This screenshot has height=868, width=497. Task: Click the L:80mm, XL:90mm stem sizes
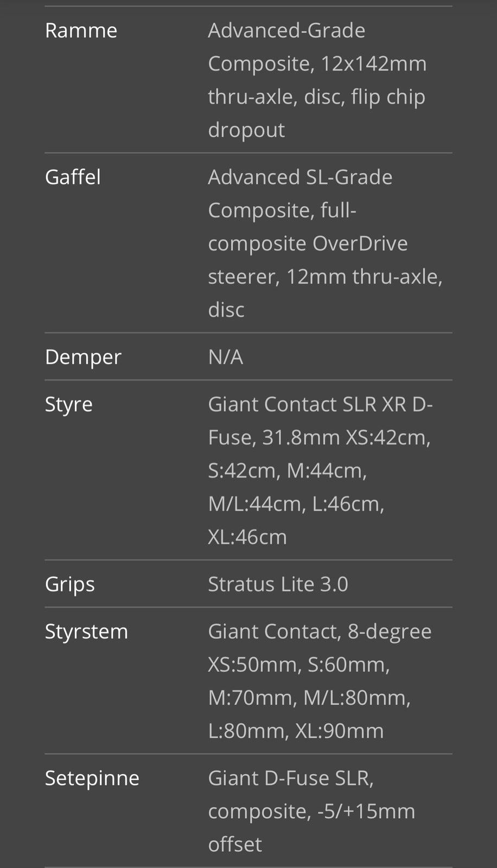point(296,731)
